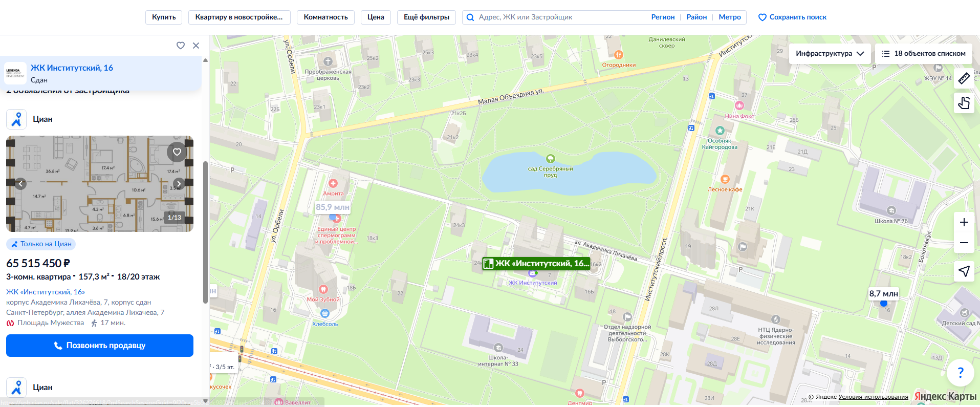Add ЖК Институтский to favorites with heart icon
Image resolution: width=980 pixels, height=407 pixels.
point(181,46)
